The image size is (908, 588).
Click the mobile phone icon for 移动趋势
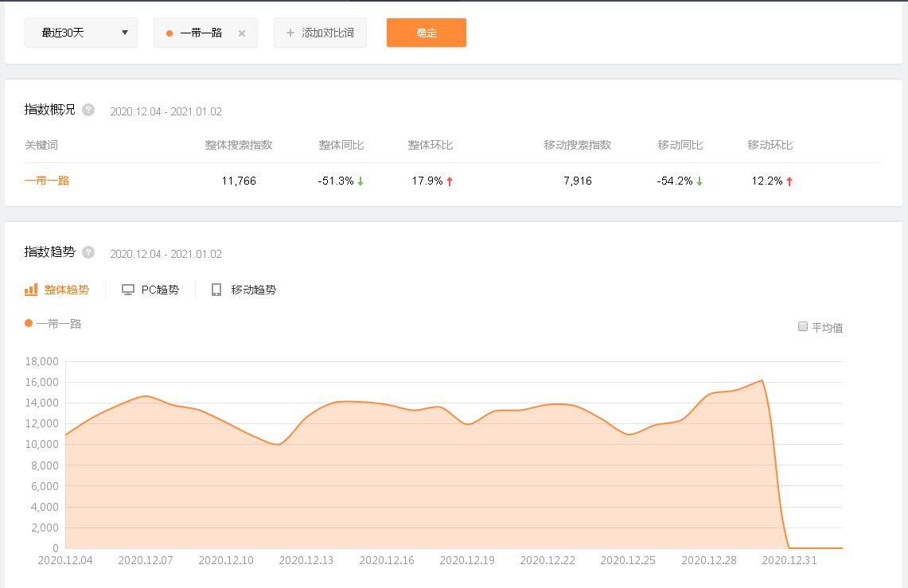click(216, 290)
